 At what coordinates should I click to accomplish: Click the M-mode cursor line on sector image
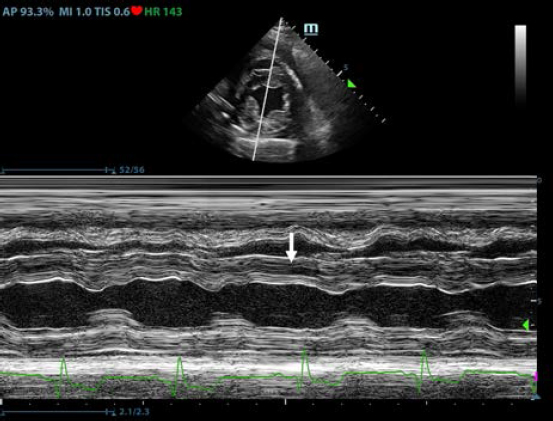pyautogui.click(x=267, y=89)
